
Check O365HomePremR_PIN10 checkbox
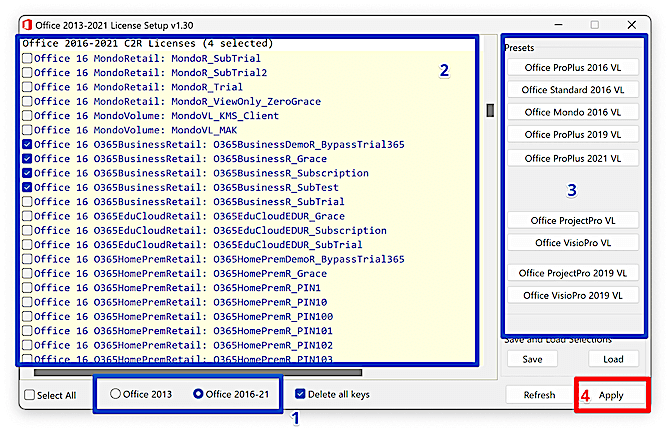pyautogui.click(x=27, y=302)
